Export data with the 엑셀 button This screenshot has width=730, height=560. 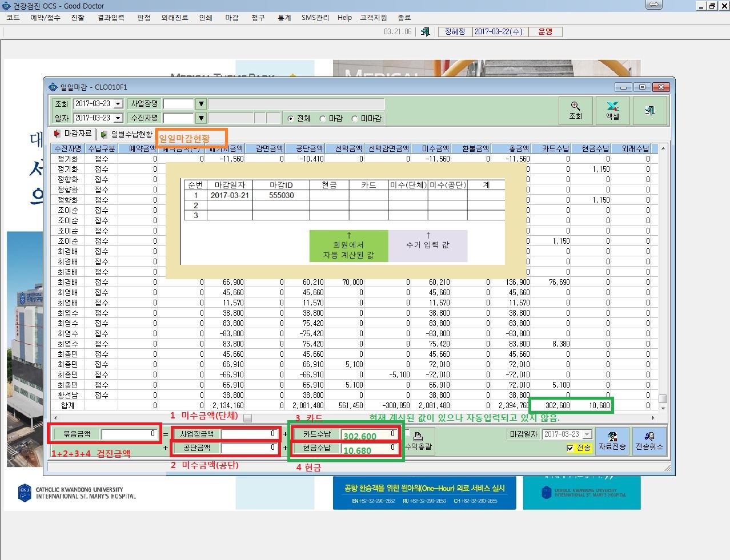tap(613, 111)
